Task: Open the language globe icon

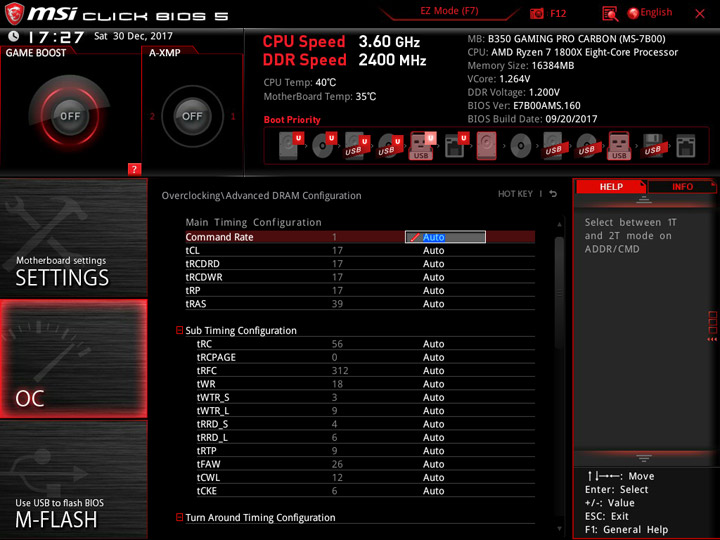Action: coord(633,13)
